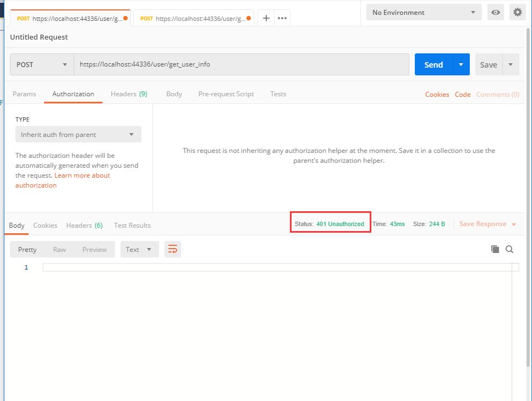Search the response with the magnifier icon
Image resolution: width=532 pixels, height=401 pixels.
click(509, 249)
